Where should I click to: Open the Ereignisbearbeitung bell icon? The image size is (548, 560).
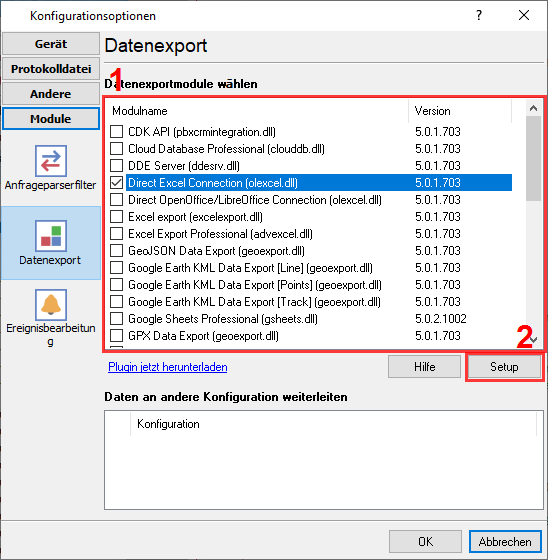51,305
